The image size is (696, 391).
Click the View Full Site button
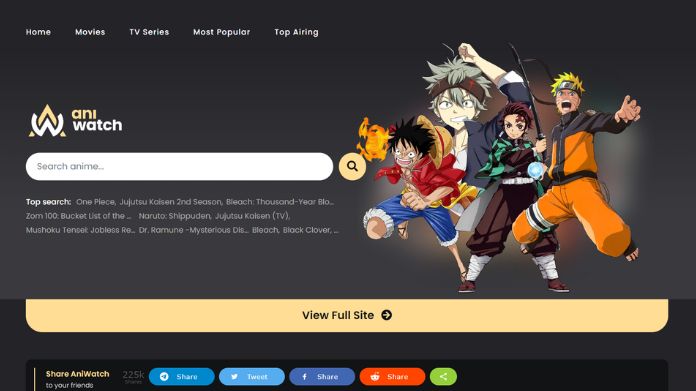pyautogui.click(x=347, y=315)
